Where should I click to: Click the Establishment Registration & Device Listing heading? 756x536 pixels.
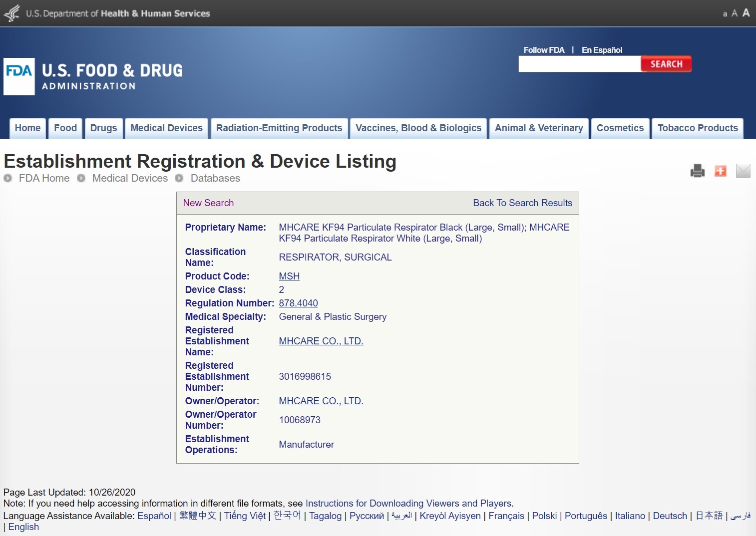(x=200, y=161)
